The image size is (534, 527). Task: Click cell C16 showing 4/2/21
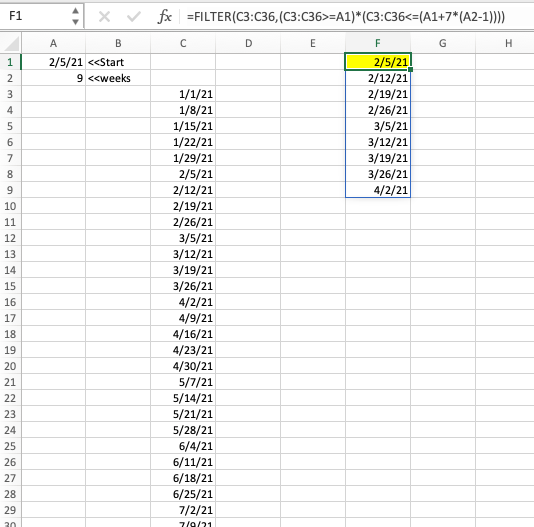tap(183, 302)
